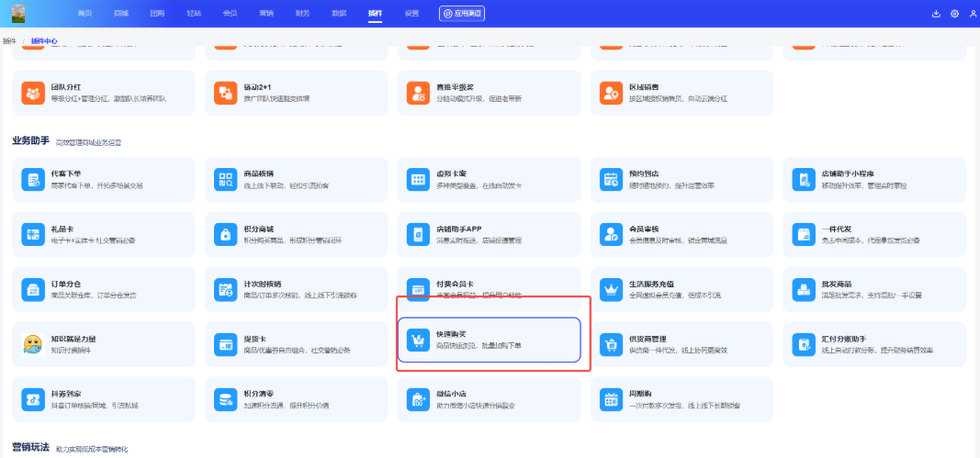Click the 快速购买 shopping cart icon
The width and height of the screenshot is (980, 458).
coord(419,341)
